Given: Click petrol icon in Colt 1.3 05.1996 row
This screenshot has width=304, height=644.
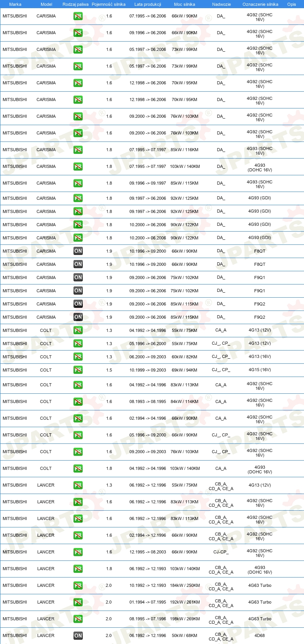Looking at the screenshot, I should click(x=78, y=344).
